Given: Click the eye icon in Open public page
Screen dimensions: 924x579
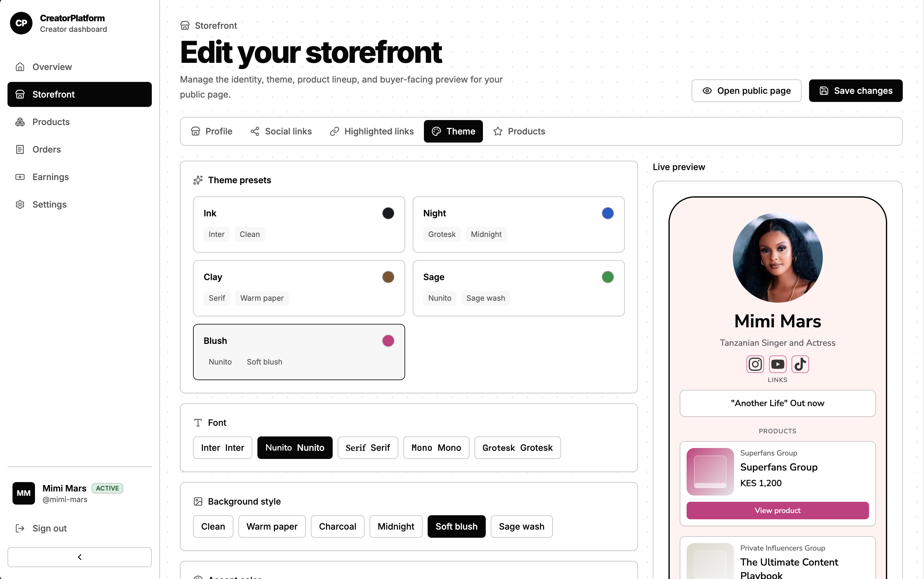Looking at the screenshot, I should pyautogui.click(x=707, y=91).
